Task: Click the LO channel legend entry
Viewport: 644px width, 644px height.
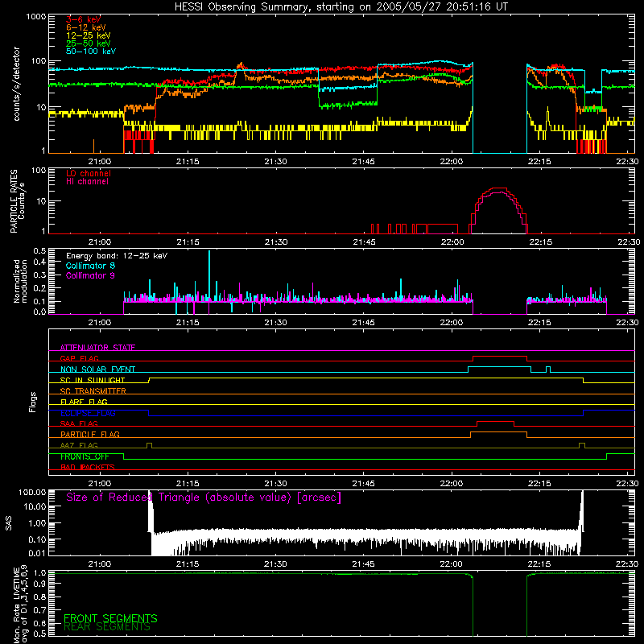Action: pos(89,173)
